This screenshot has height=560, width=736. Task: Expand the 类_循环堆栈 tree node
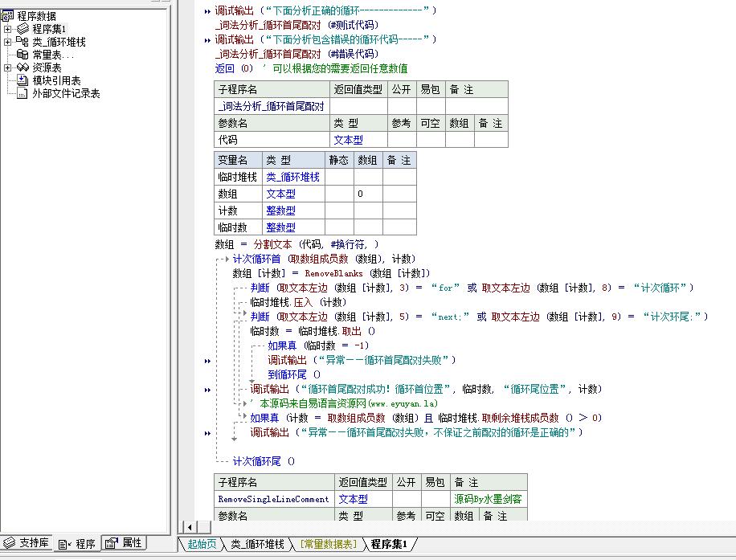(x=7, y=42)
